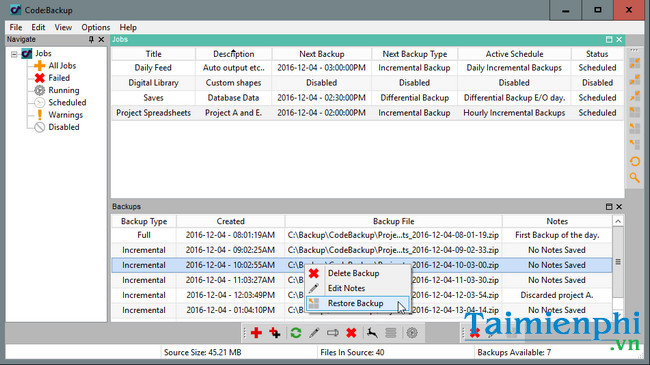This screenshot has width=650, height=365.
Task: Sort jobs by Active Schedule header
Action: [514, 54]
